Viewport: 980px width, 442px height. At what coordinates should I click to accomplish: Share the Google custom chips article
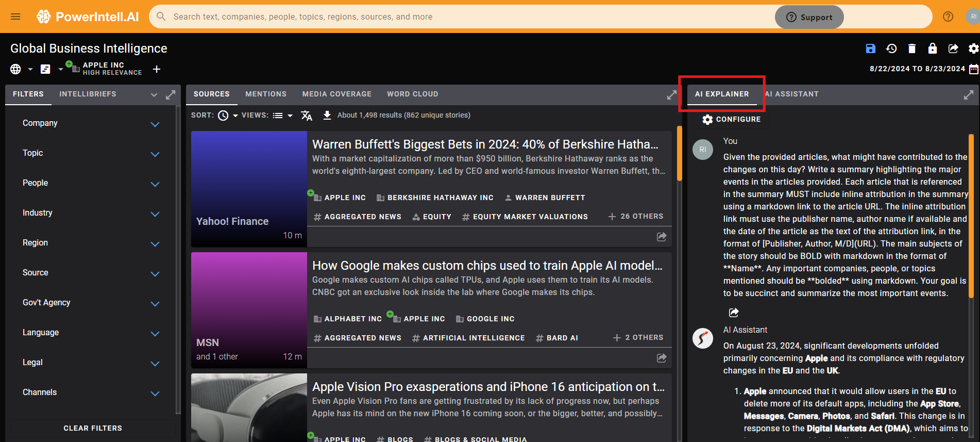[662, 358]
